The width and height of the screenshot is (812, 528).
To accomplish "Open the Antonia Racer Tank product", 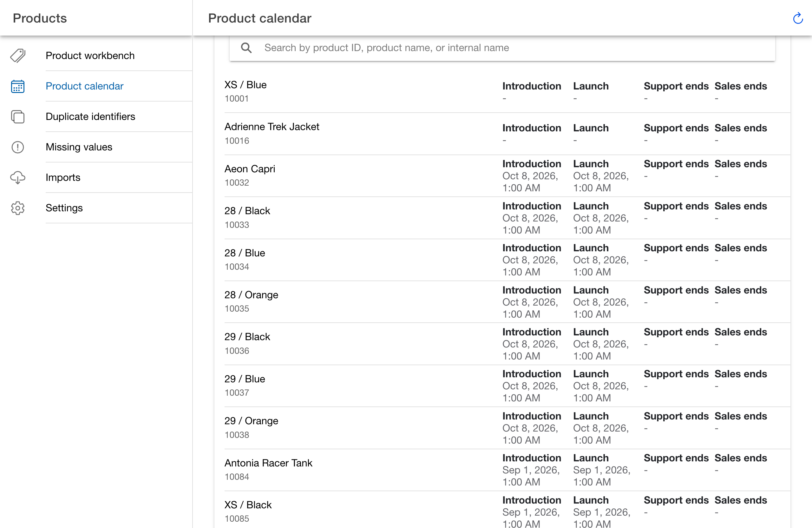I will 268,463.
